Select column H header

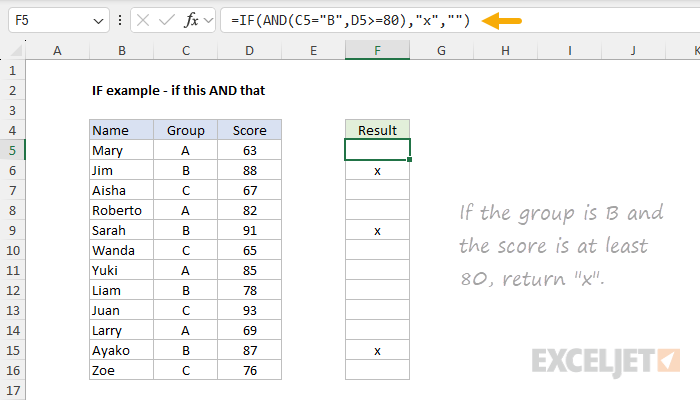(505, 50)
